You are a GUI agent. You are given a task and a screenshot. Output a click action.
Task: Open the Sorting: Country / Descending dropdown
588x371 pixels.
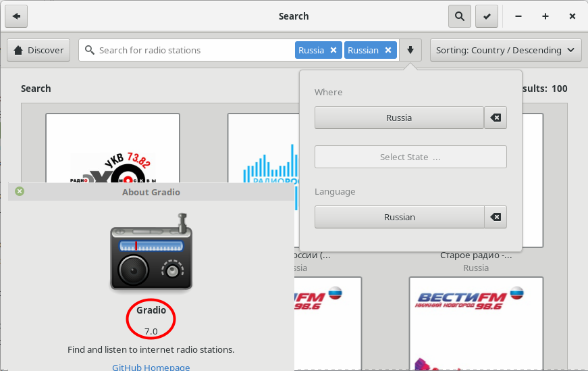click(x=506, y=50)
